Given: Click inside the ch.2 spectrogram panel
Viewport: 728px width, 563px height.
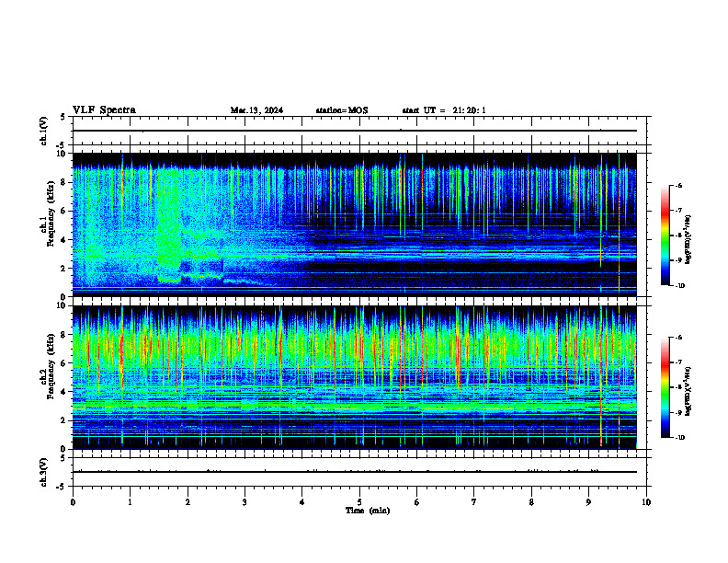Looking at the screenshot, I should click(354, 377).
